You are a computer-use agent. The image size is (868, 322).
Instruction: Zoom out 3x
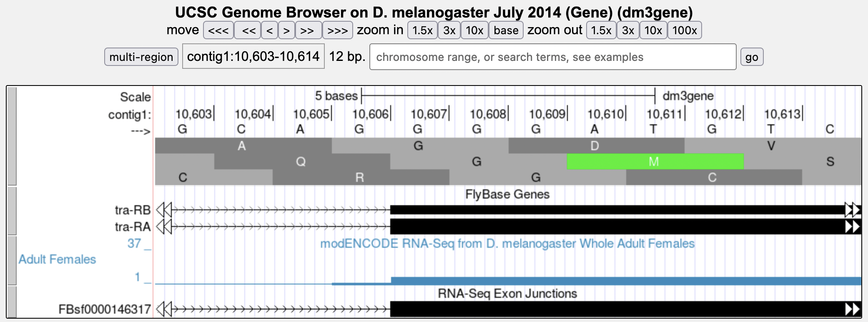628,30
